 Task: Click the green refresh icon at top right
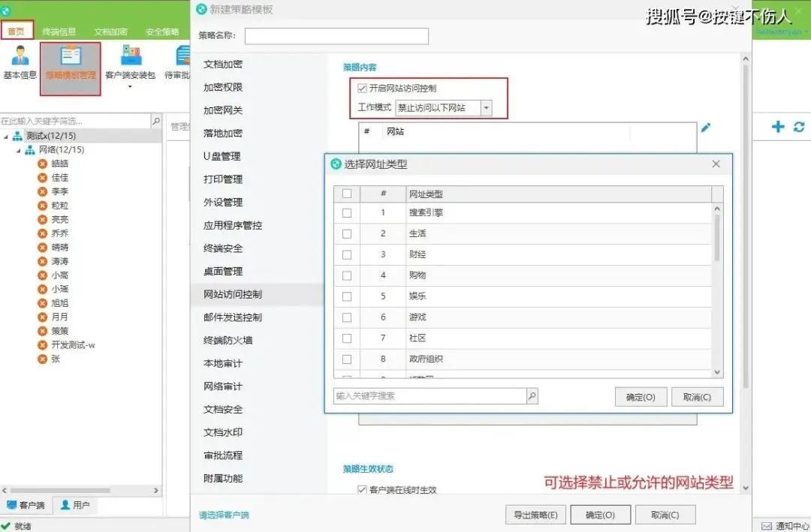tap(798, 128)
